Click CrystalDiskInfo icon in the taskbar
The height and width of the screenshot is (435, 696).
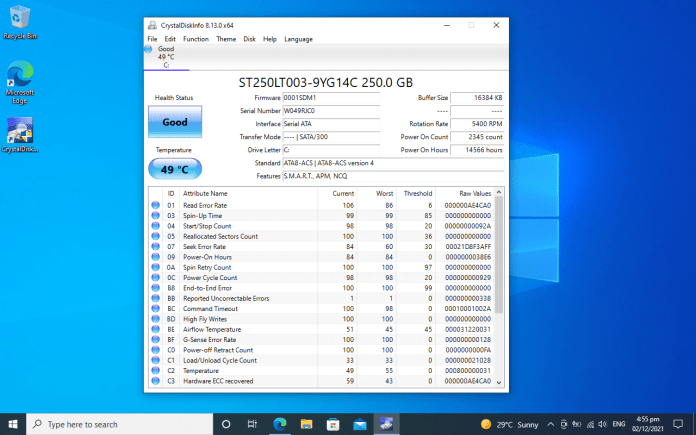tap(384, 424)
